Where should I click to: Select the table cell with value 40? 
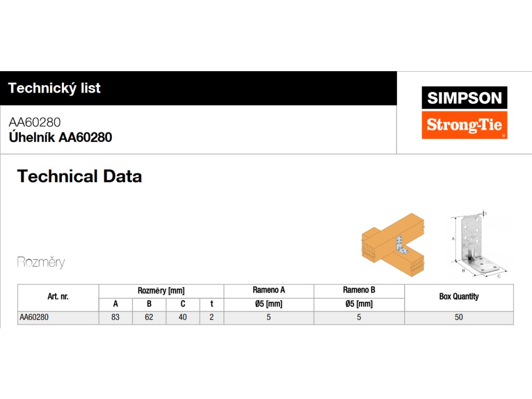[182, 317]
